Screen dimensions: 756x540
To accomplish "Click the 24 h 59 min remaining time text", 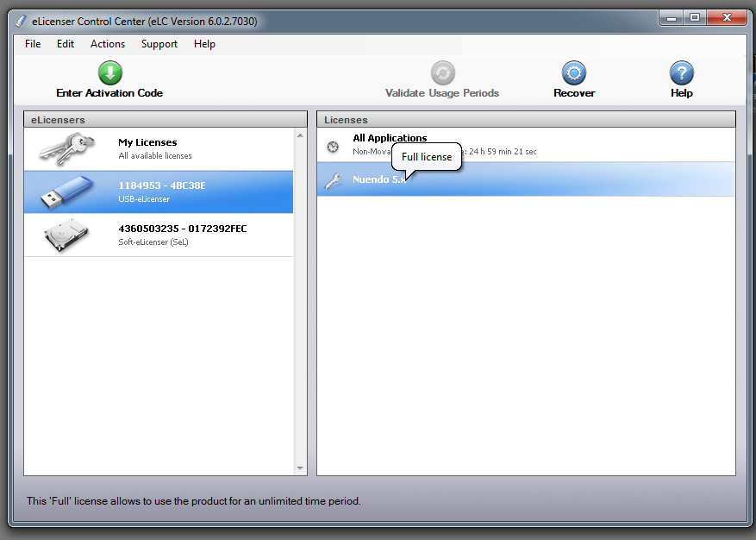I will tap(503, 152).
